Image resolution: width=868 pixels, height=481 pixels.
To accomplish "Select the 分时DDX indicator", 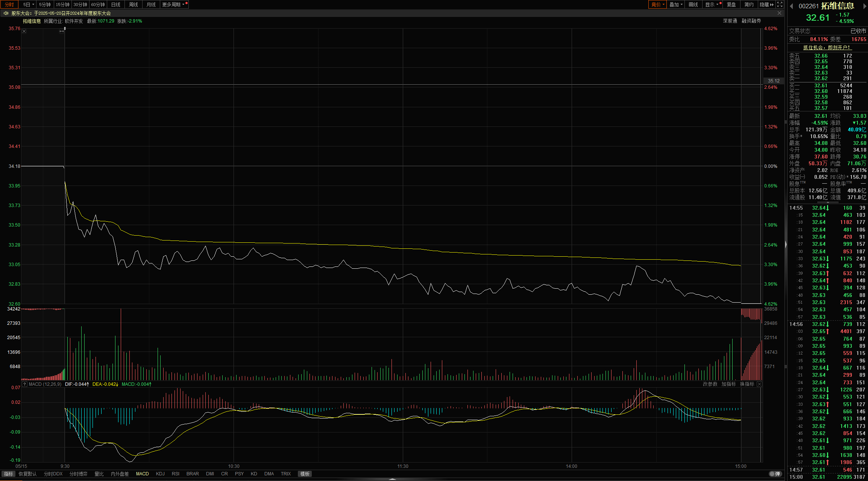I will [53, 474].
